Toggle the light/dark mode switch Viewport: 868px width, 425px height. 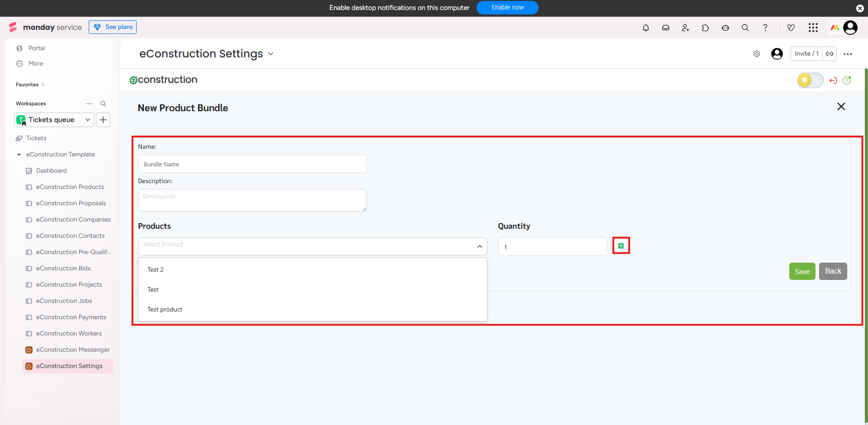pyautogui.click(x=810, y=80)
